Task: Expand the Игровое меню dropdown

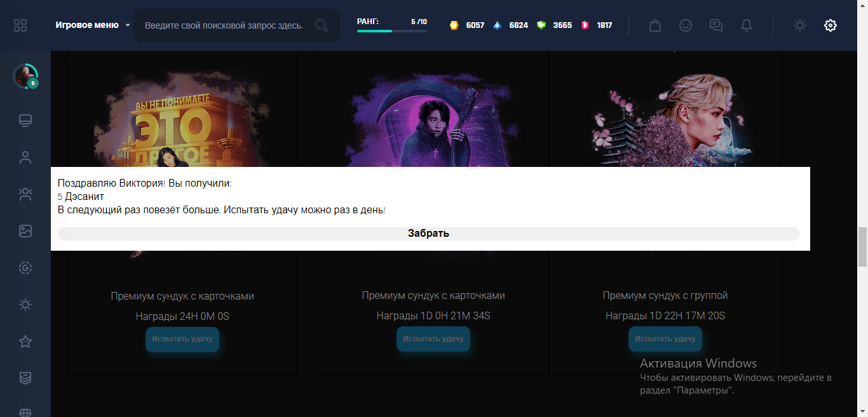Action: pos(92,25)
